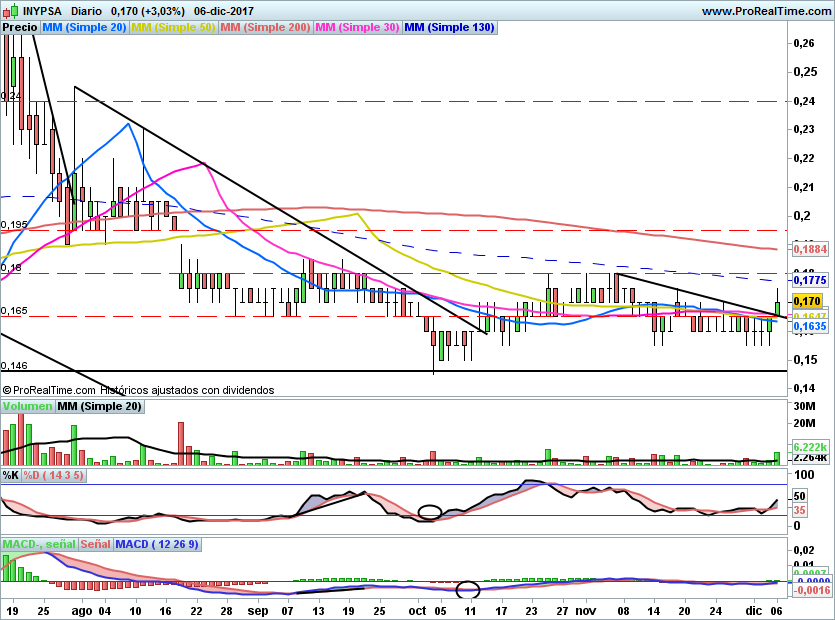This screenshot has width=835, height=620.
Task: Click the black circle marker on stochastic panel
Action: [x=430, y=512]
